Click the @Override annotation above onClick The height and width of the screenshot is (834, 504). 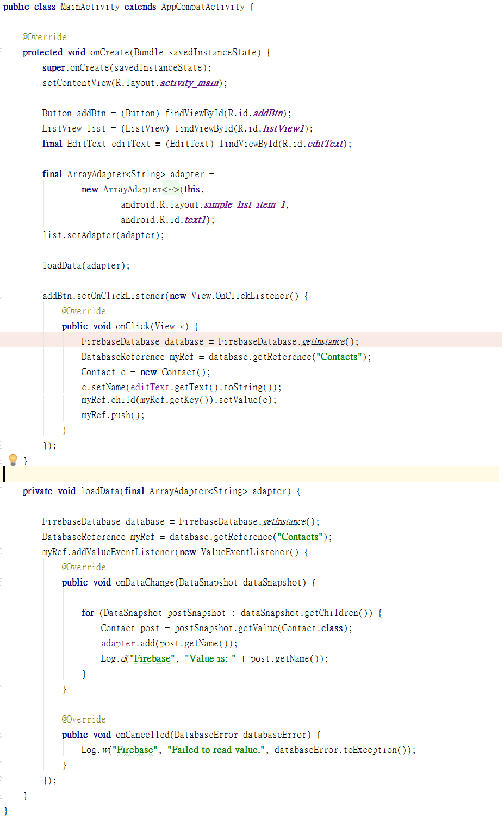tap(84, 311)
